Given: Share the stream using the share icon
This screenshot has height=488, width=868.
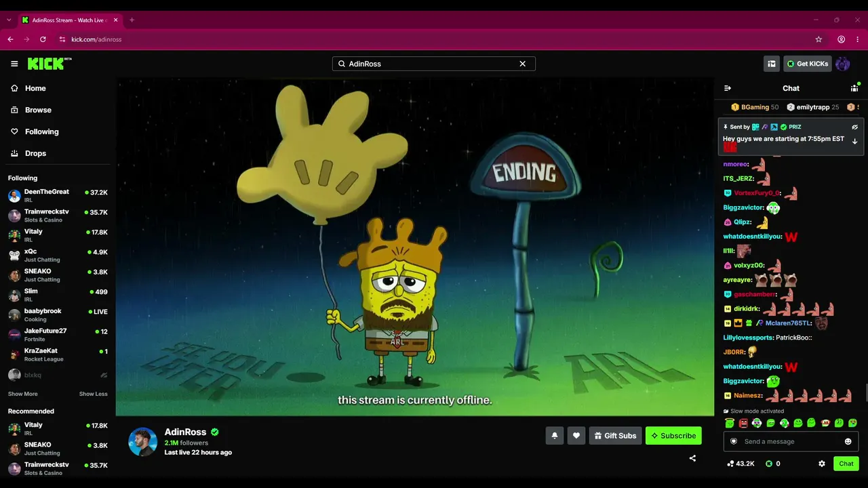Looking at the screenshot, I should 692,458.
